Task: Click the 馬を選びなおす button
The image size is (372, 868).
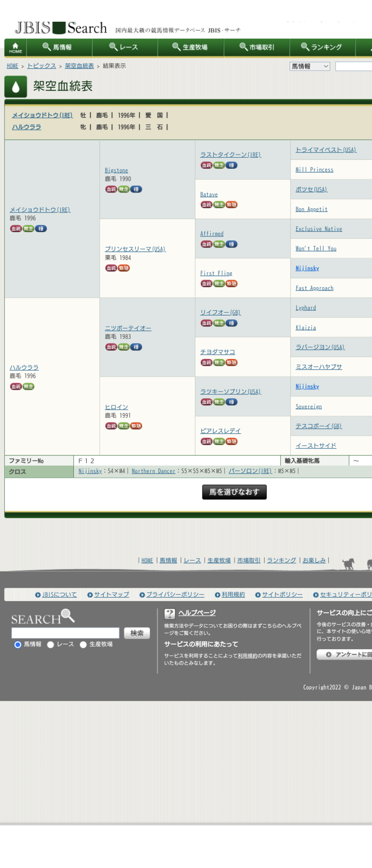Action: coord(234,492)
